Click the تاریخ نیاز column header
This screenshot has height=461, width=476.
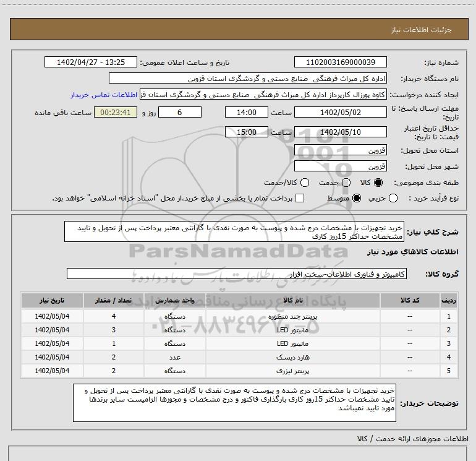point(52,301)
